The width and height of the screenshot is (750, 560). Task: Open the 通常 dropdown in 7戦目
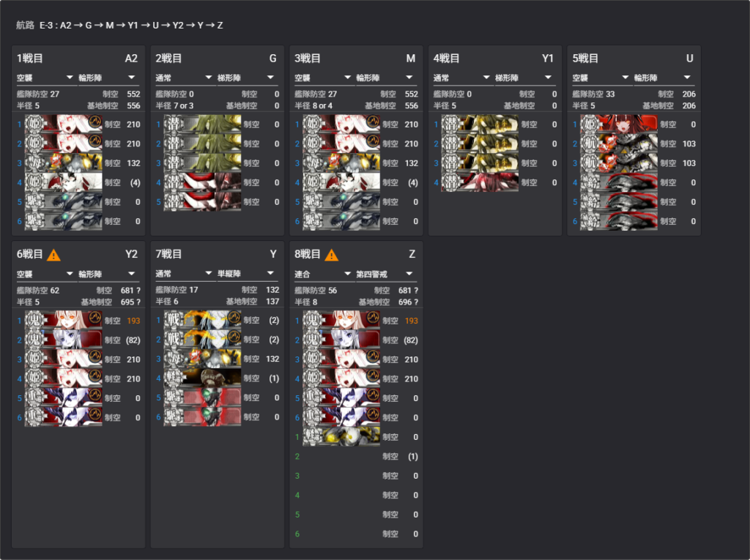[x=184, y=274]
